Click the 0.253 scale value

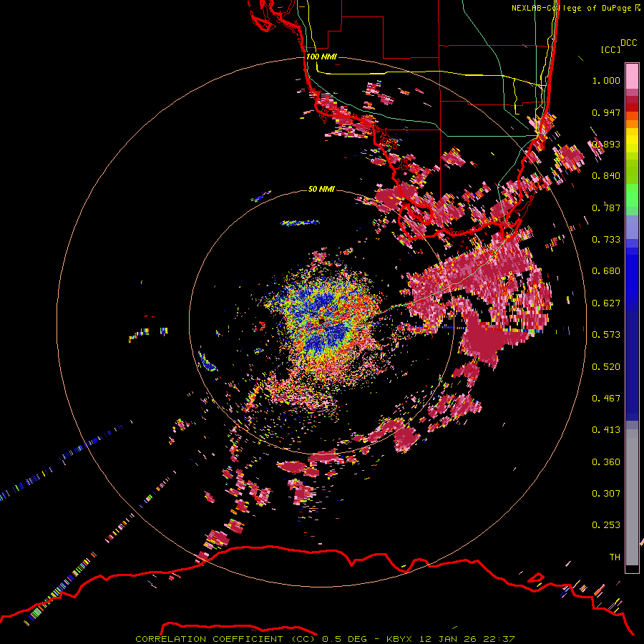(606, 525)
